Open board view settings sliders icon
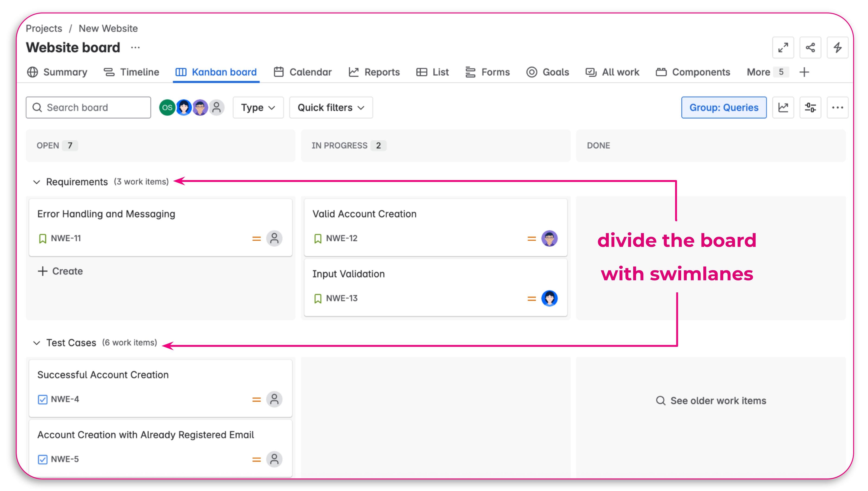868x491 pixels. 810,107
